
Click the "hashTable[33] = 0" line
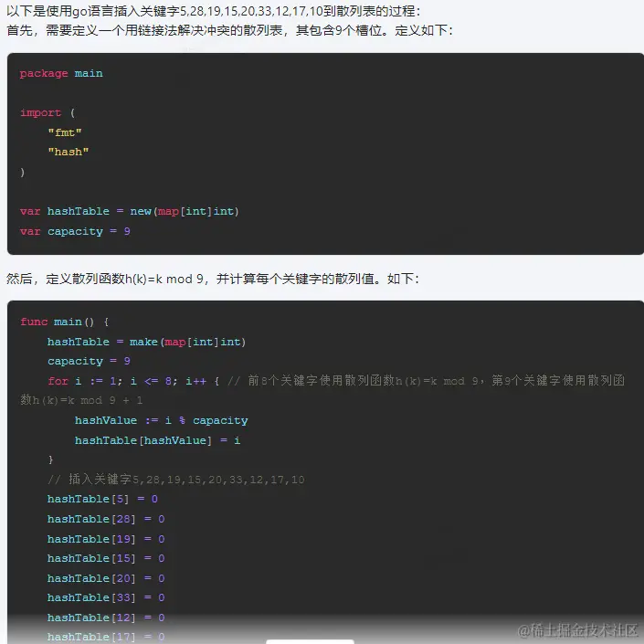106,597
